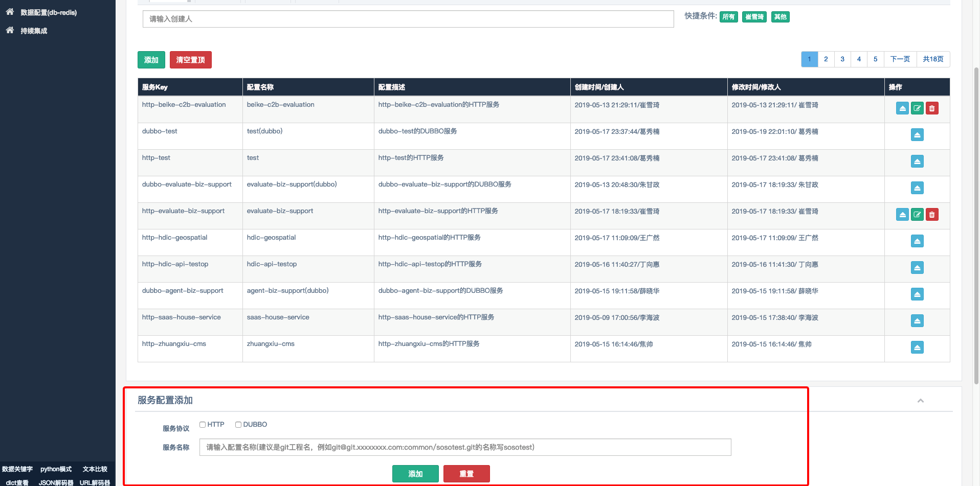Viewport: 980px width, 486px height.
Task: Open dict查看 tool link
Action: [x=17, y=482]
